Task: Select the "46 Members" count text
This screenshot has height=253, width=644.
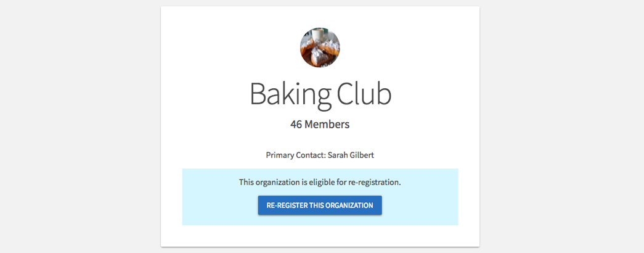Action: pos(320,124)
